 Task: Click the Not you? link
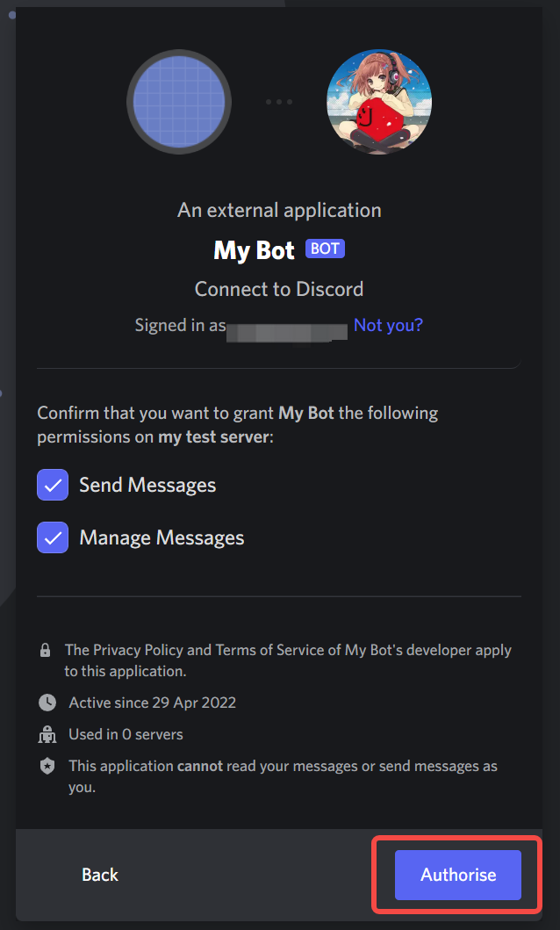point(388,325)
